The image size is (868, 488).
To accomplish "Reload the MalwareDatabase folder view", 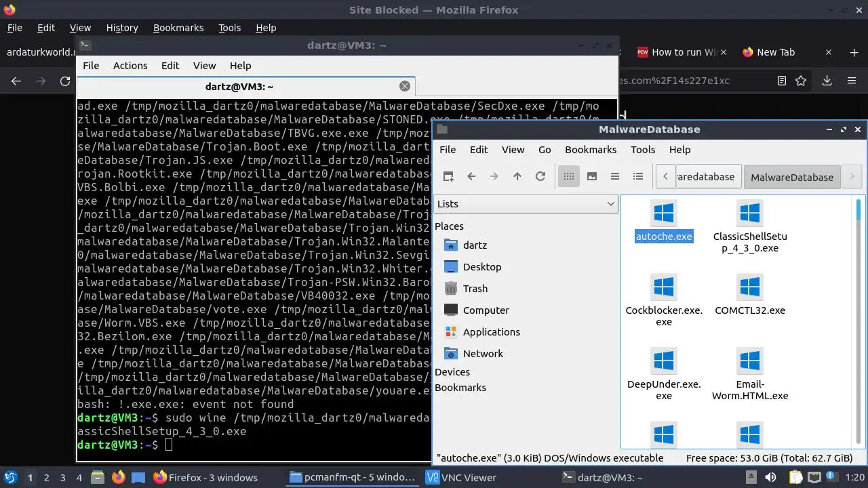I will coord(540,176).
